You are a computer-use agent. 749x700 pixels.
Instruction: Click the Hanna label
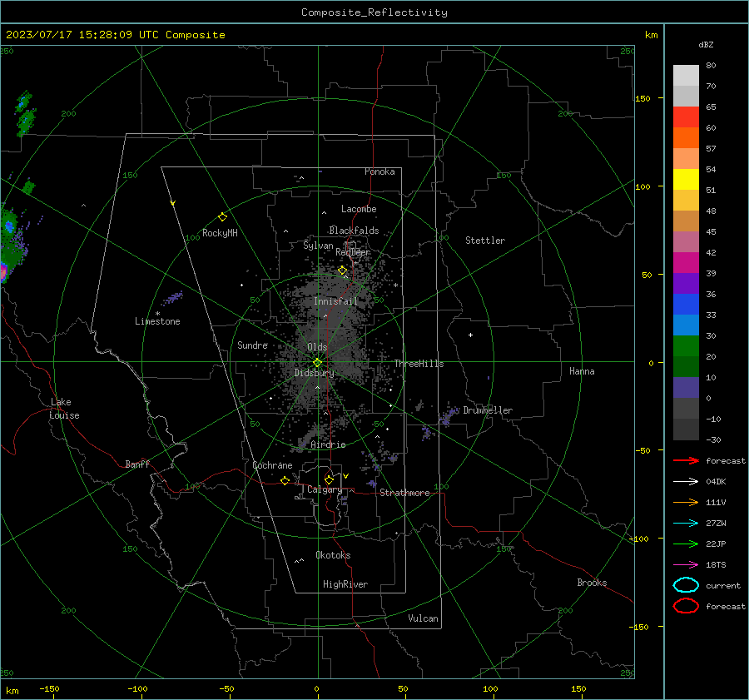(x=582, y=371)
